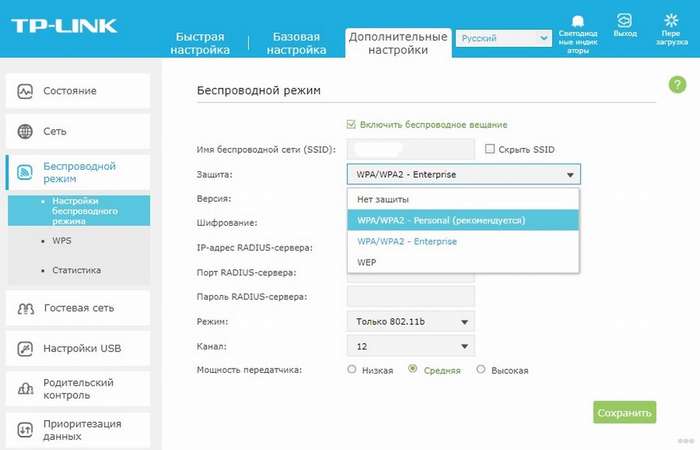The image size is (700, 450).
Task: Open the Канал channel dropdown
Action: 410,346
